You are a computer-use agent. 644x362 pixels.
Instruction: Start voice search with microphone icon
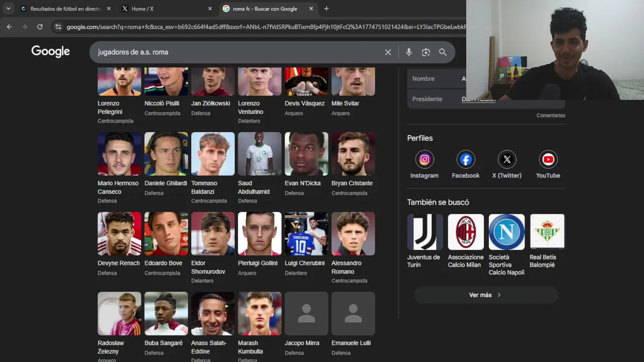409,52
